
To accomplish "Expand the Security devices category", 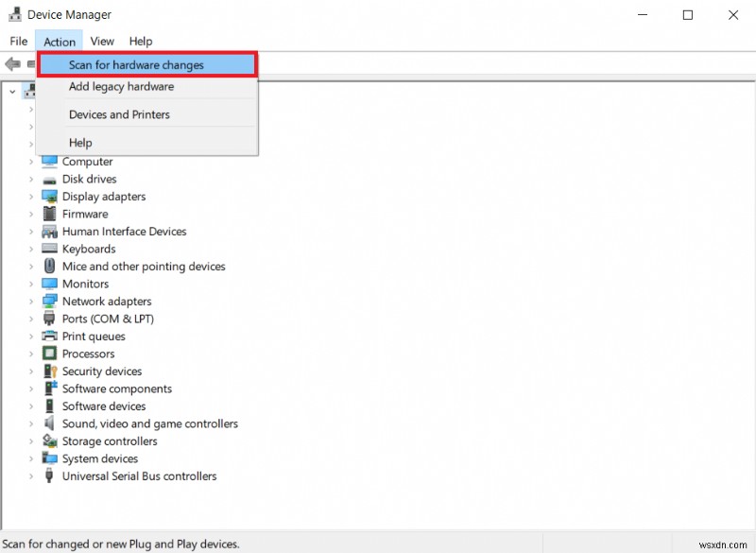I will pos(31,372).
